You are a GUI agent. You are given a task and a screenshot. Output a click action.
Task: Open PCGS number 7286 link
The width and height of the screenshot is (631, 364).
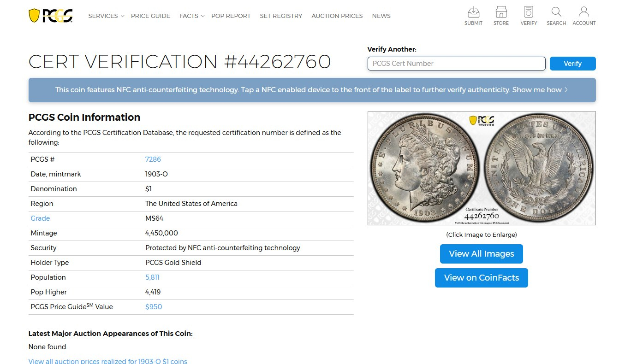(x=153, y=159)
